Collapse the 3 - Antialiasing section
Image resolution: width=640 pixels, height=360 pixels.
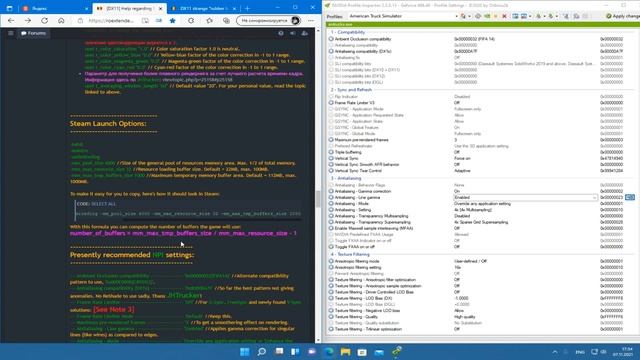(x=346, y=178)
